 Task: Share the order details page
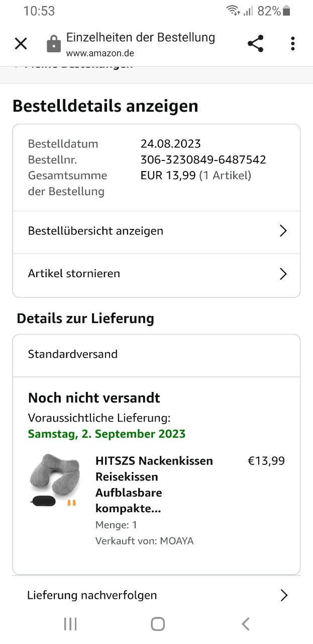pyautogui.click(x=256, y=44)
